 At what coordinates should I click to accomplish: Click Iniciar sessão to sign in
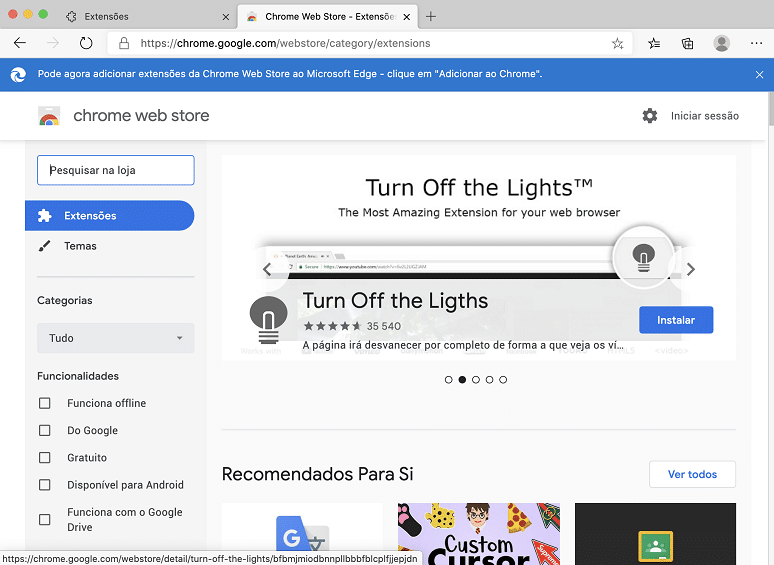click(704, 116)
